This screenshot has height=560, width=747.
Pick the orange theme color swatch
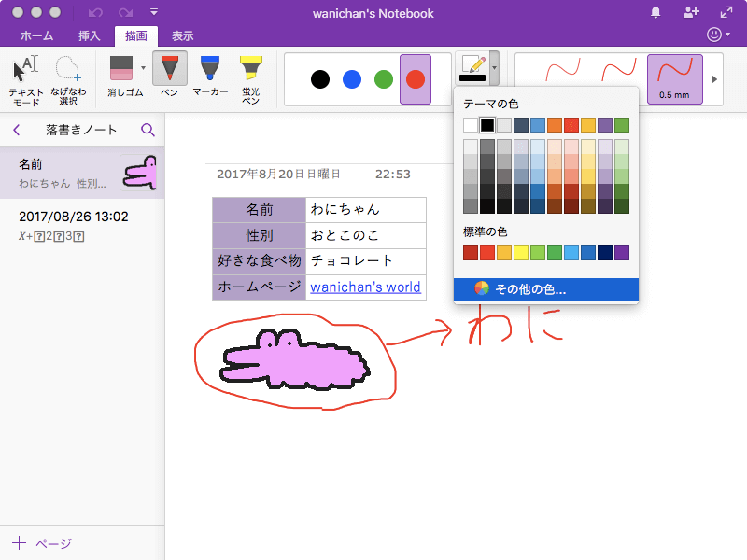[555, 125]
